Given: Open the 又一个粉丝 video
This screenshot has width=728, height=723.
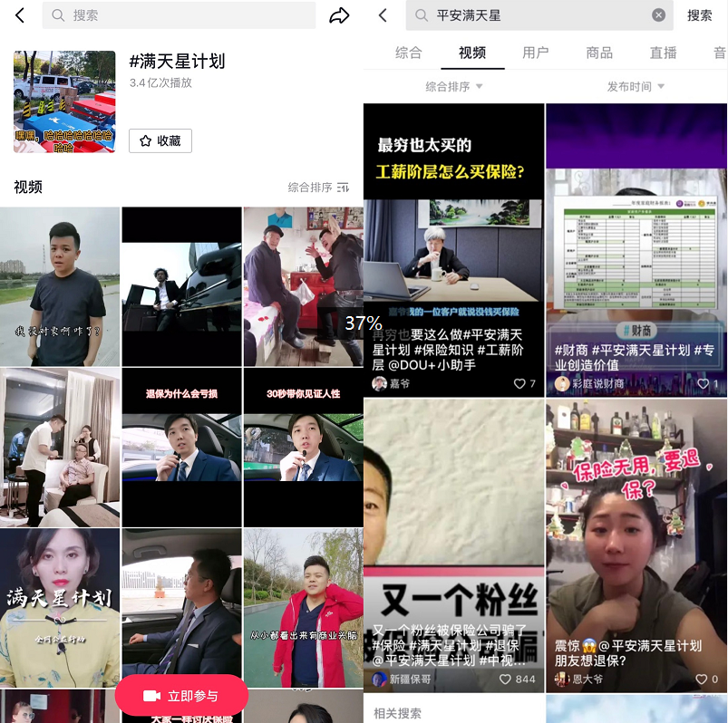Looking at the screenshot, I should (x=453, y=545).
